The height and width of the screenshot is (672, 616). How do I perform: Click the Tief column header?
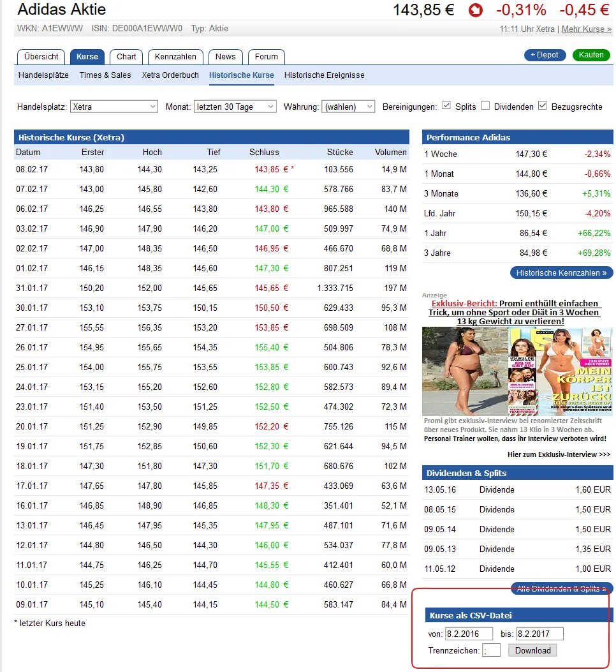click(x=214, y=152)
